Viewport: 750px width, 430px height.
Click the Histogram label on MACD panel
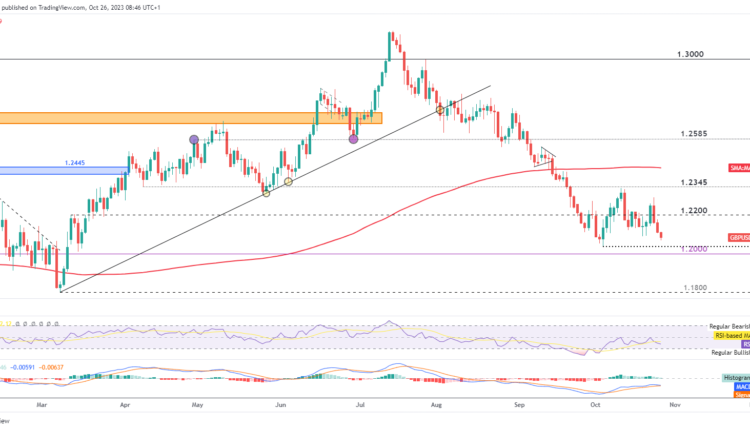pos(733,380)
